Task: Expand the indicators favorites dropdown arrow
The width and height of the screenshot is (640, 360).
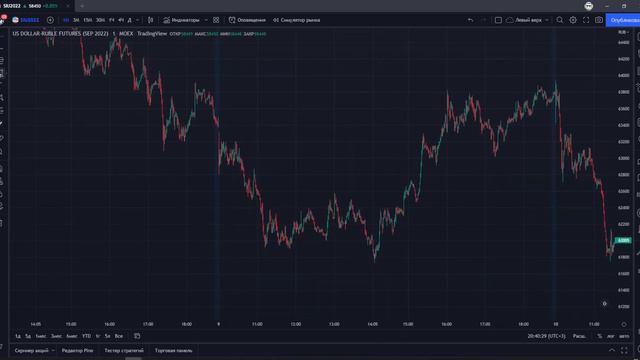Action: (x=206, y=20)
